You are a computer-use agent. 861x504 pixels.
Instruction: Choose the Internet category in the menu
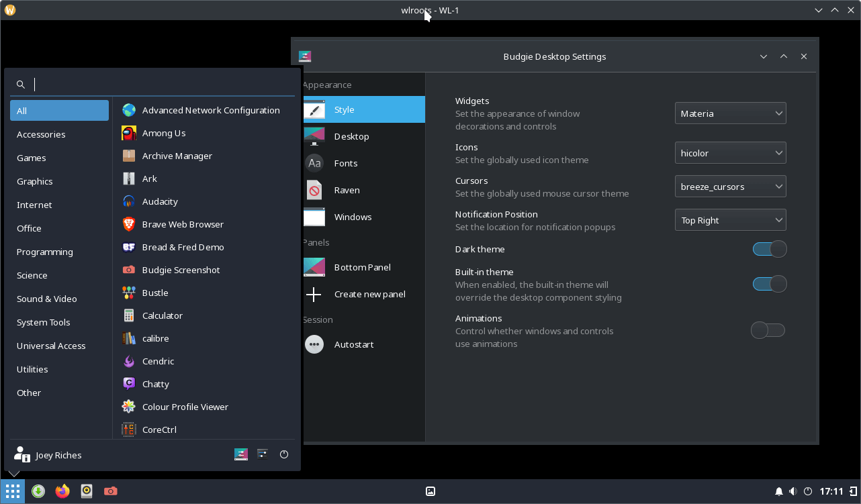(59, 205)
